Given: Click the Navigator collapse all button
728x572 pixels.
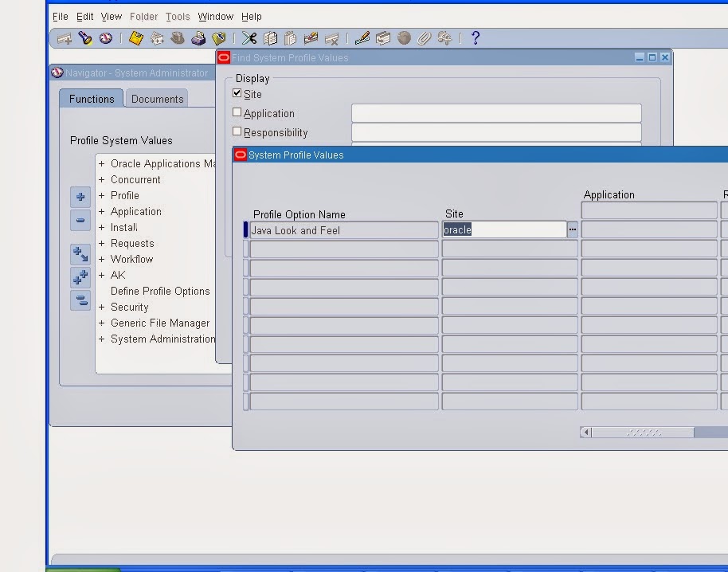Looking at the screenshot, I should (x=80, y=300).
